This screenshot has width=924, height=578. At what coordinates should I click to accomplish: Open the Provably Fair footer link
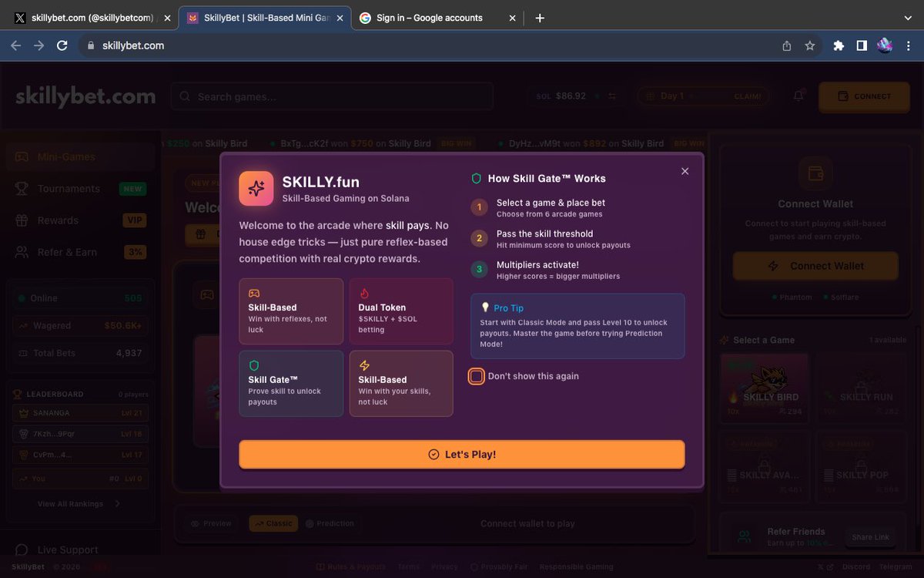tap(499, 567)
